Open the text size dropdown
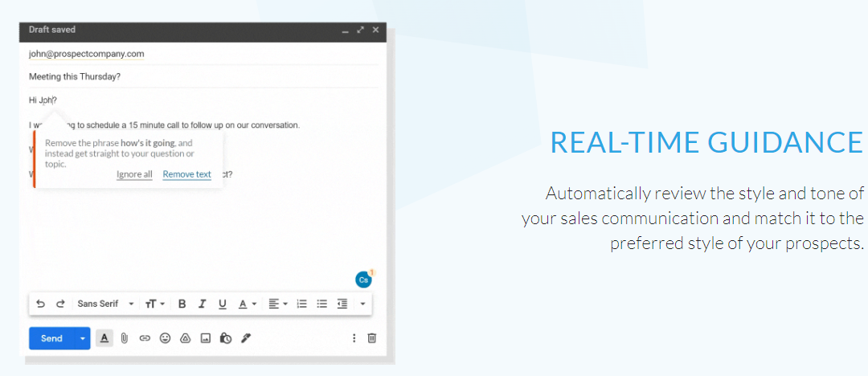This screenshot has height=376, width=868. (x=155, y=304)
